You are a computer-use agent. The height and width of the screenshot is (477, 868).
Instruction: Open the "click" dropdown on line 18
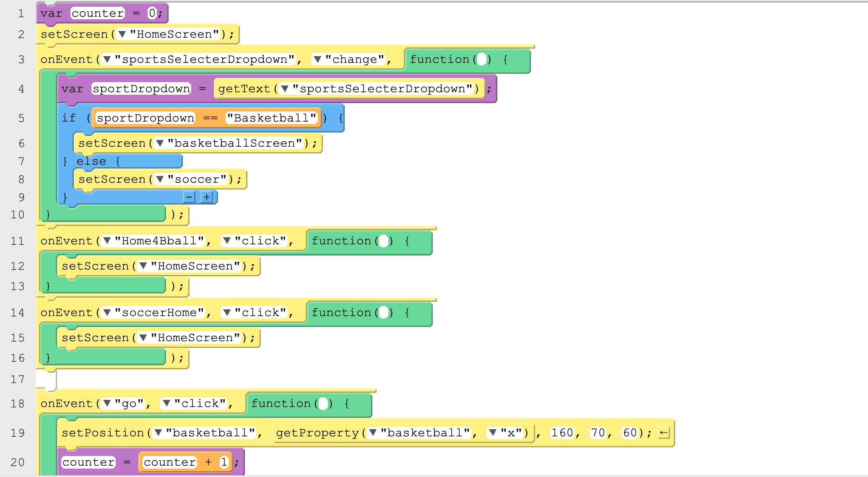point(166,404)
